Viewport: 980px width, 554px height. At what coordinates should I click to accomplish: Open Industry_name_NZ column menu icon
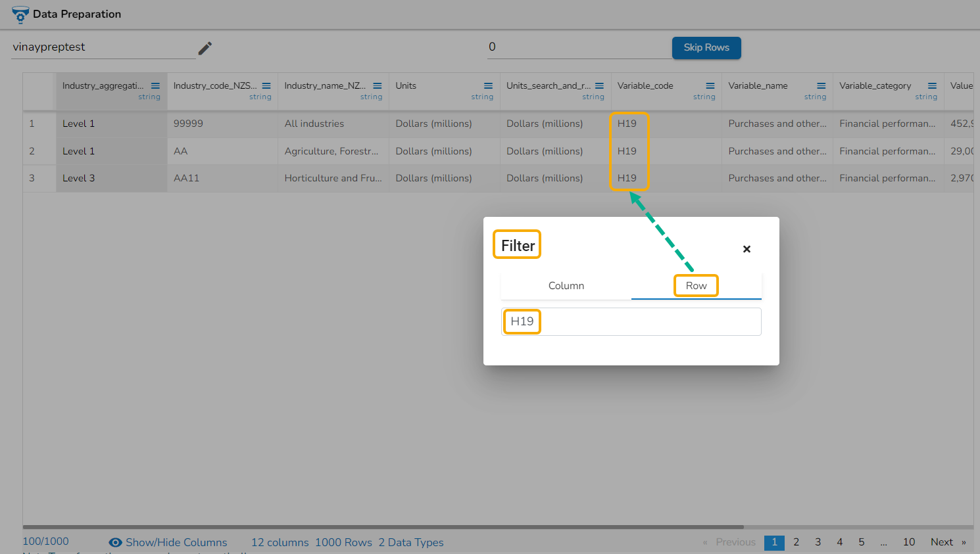[378, 86]
